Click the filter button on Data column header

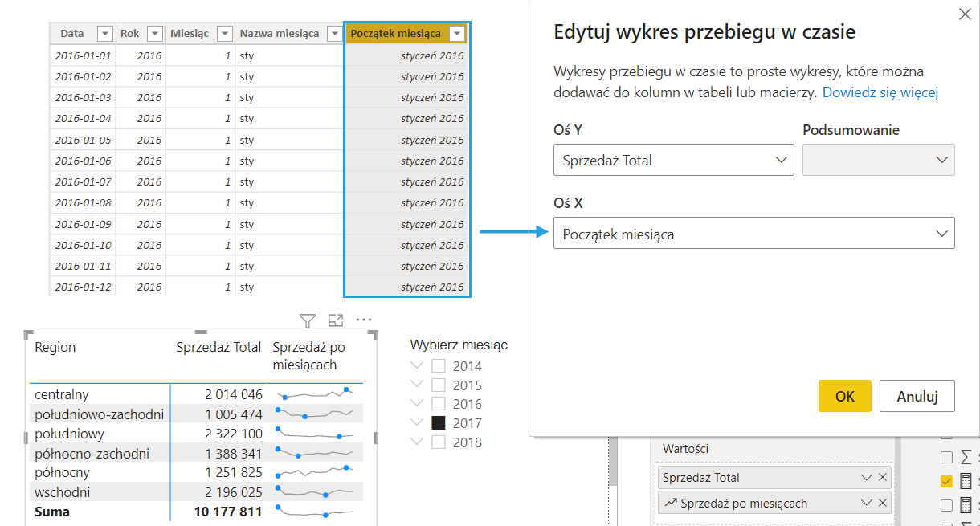click(104, 34)
